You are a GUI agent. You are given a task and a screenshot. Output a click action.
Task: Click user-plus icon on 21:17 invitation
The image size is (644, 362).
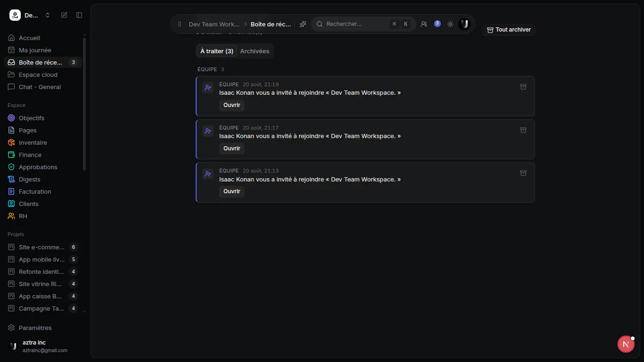(x=208, y=131)
